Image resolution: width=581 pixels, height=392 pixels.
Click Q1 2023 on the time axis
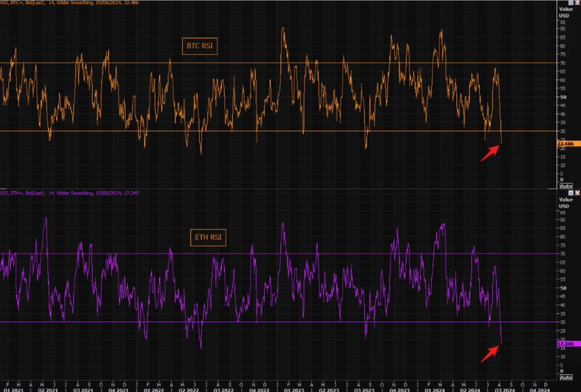coord(294,390)
